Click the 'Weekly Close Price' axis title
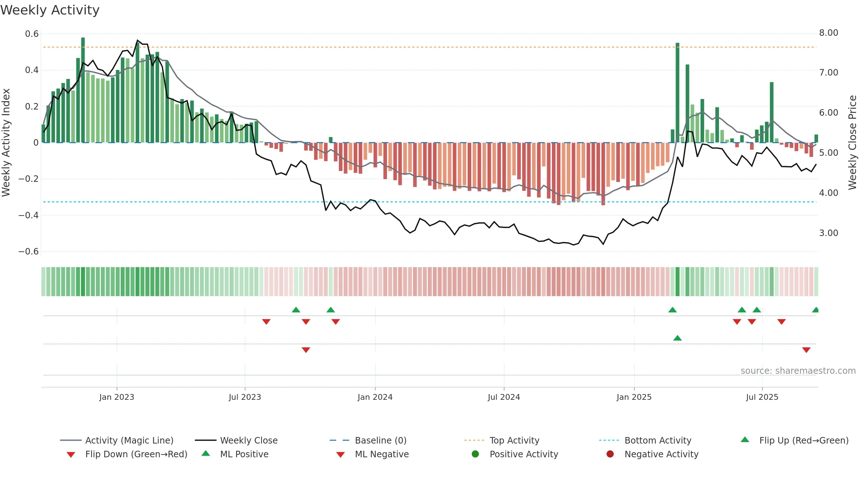868x488 pixels. coord(852,142)
